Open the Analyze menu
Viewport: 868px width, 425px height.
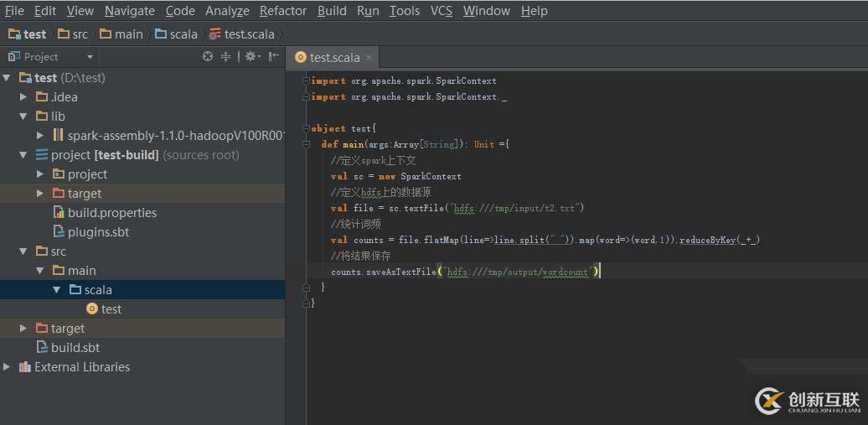(227, 11)
